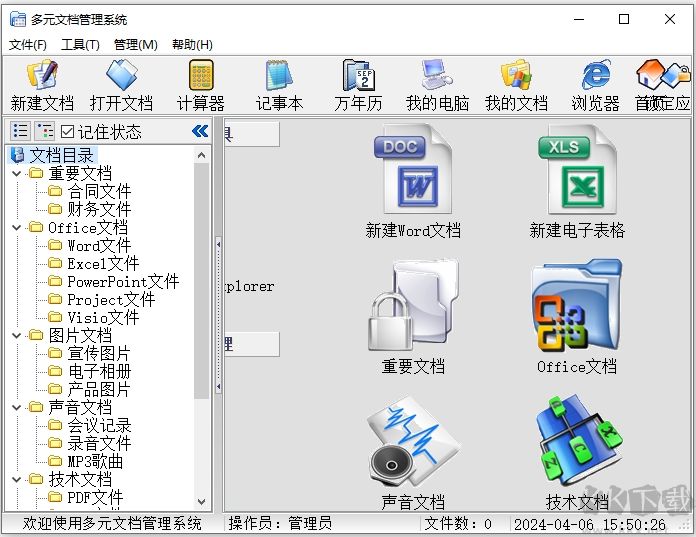Click the app icon in title bar
This screenshot has height=537, width=696.
click(18, 19)
